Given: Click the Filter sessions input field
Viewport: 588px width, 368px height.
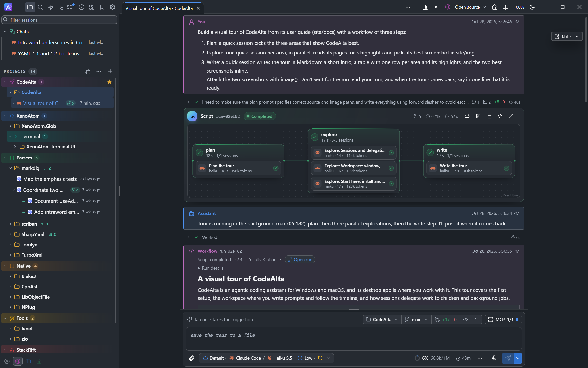Looking at the screenshot, I should 59,20.
